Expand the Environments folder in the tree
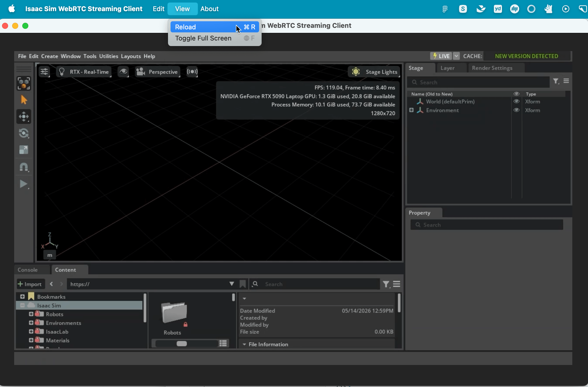The width and height of the screenshot is (588, 387). pyautogui.click(x=31, y=323)
